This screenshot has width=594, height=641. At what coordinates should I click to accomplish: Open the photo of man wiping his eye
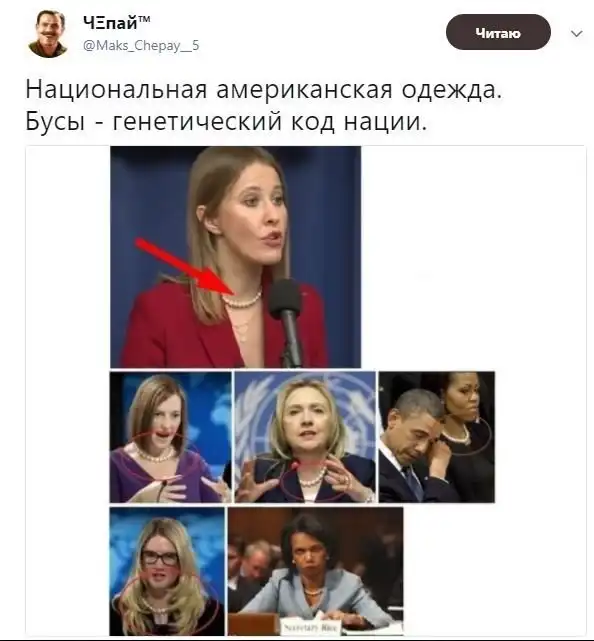click(x=437, y=437)
